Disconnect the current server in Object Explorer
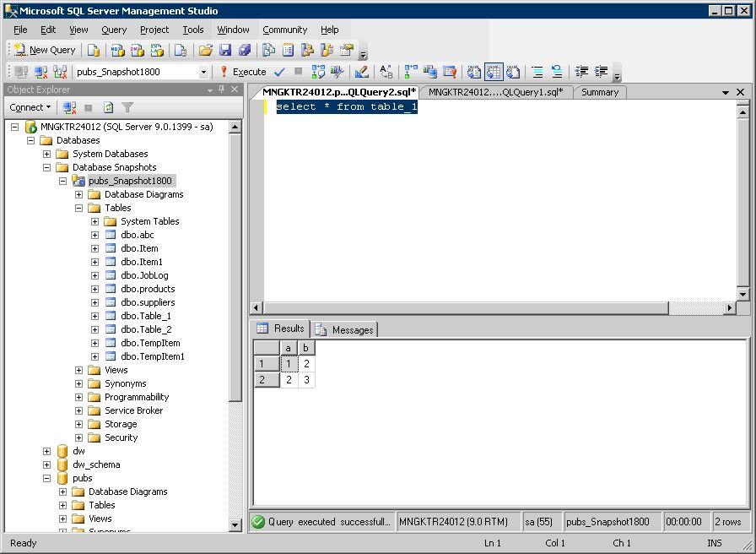756x554 pixels. (x=70, y=107)
